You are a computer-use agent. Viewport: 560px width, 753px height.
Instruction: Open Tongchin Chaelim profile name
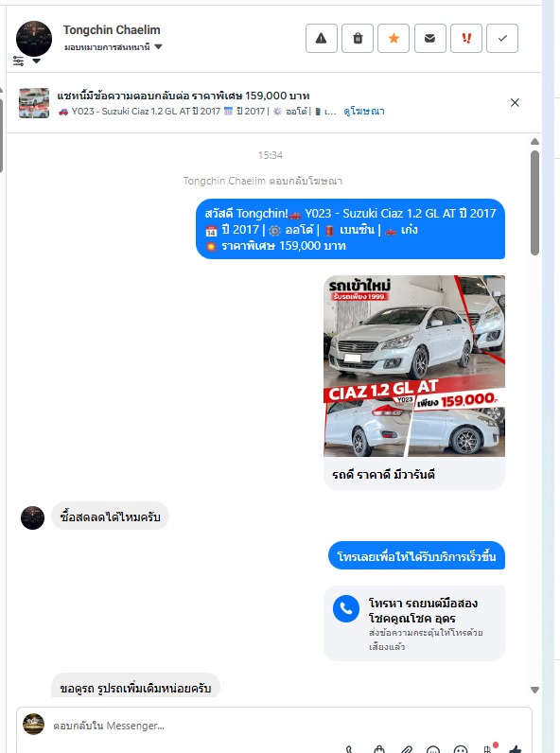coord(112,29)
